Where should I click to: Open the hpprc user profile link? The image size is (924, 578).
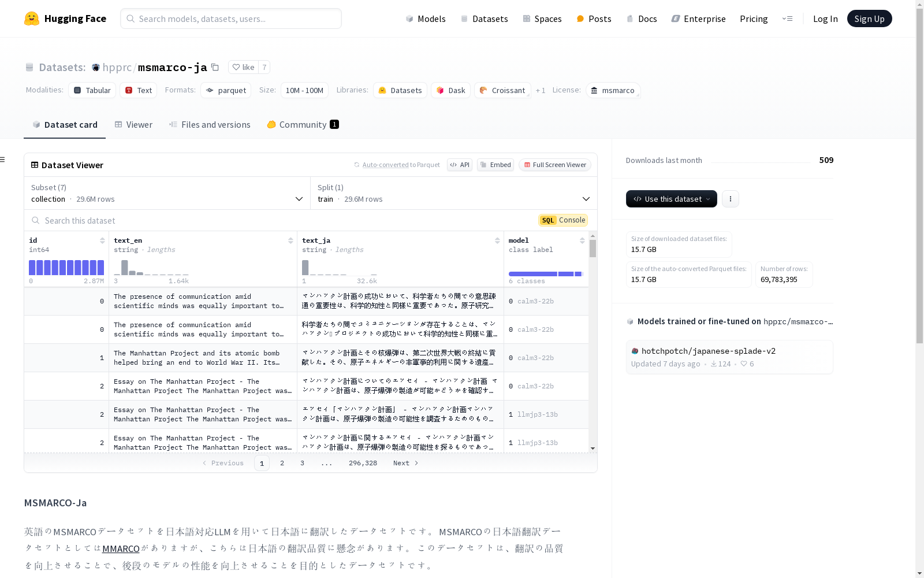117,68
